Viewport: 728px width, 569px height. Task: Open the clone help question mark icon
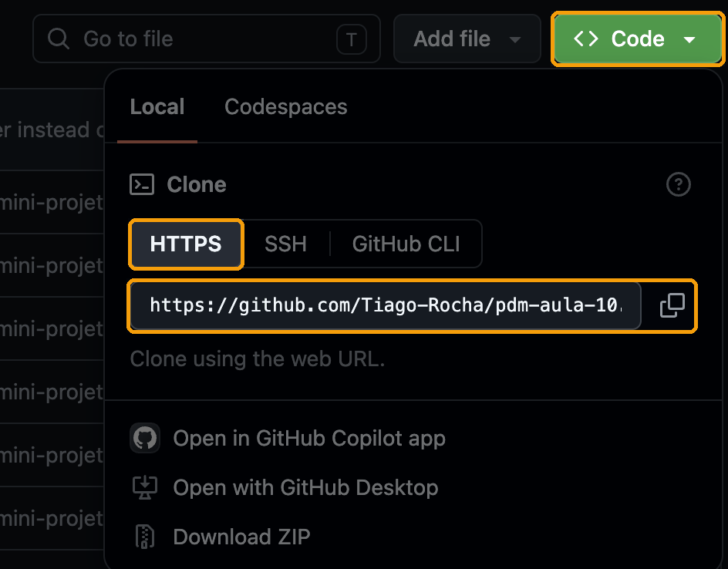[x=679, y=184]
